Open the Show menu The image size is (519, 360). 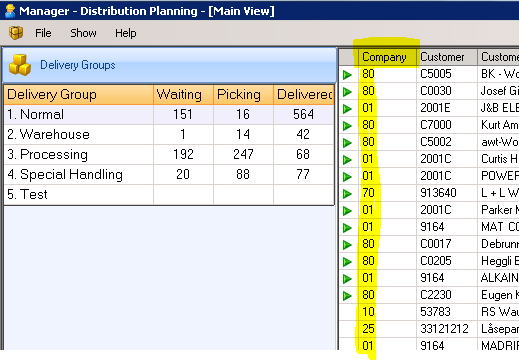tap(83, 33)
